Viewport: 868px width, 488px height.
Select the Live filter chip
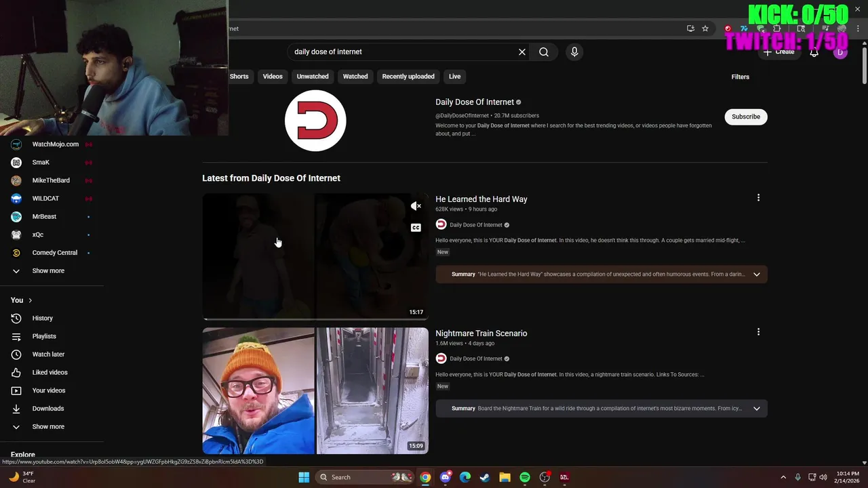pos(454,77)
